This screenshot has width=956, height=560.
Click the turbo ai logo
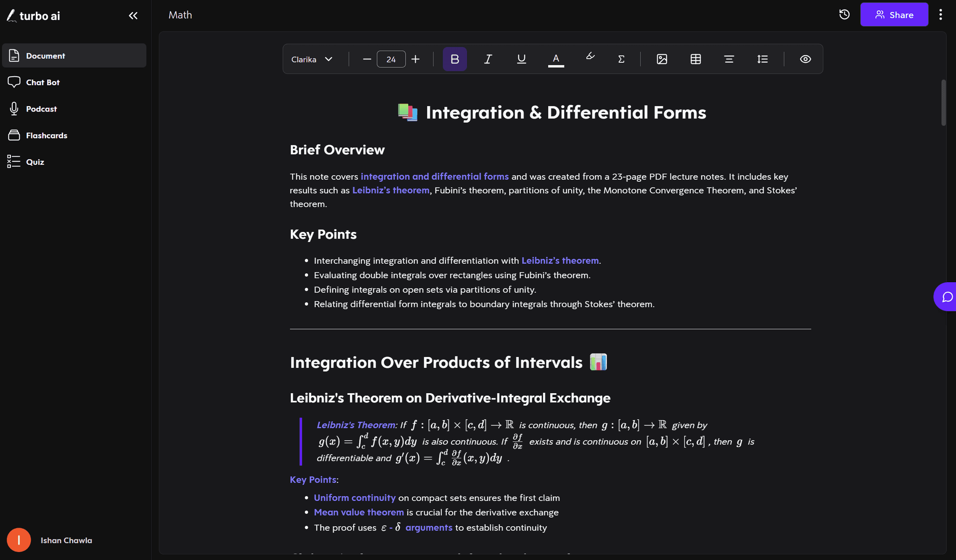coord(33,15)
